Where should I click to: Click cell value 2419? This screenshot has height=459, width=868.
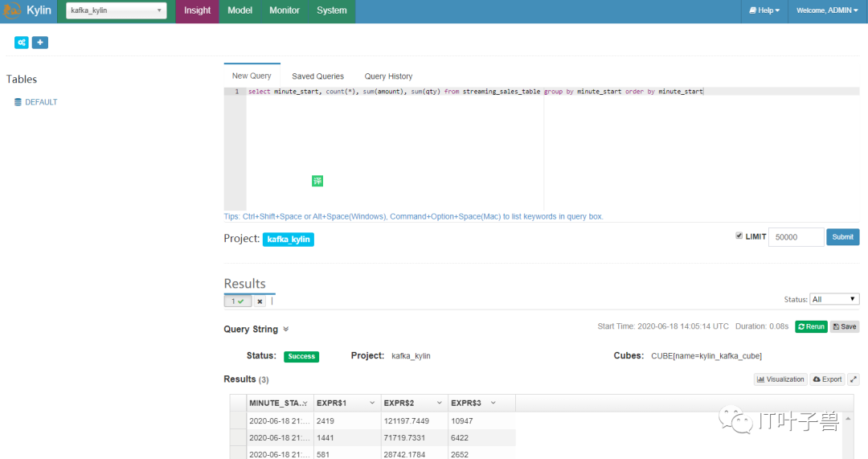(325, 421)
